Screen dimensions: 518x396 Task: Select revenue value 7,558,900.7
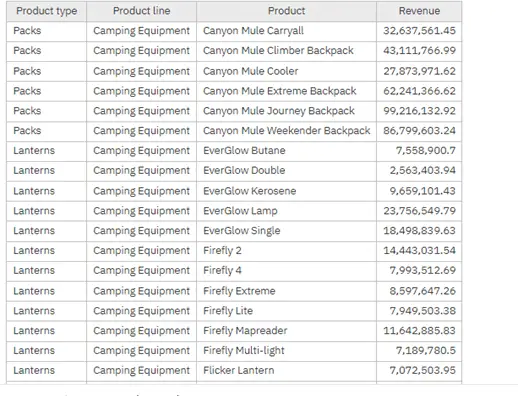[426, 151]
